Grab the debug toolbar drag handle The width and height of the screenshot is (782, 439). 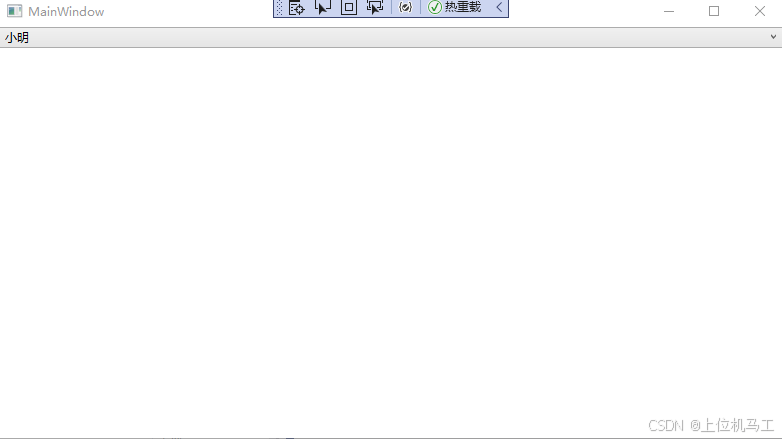pos(279,7)
